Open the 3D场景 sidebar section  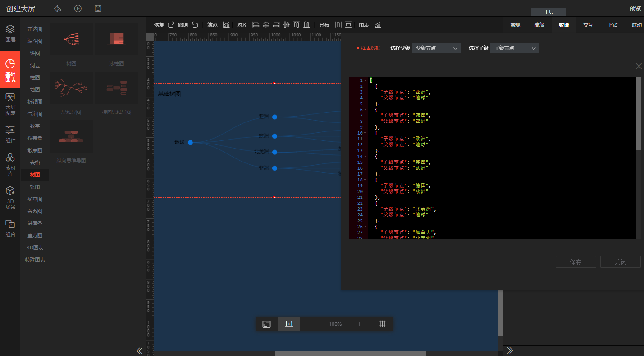tap(10, 198)
